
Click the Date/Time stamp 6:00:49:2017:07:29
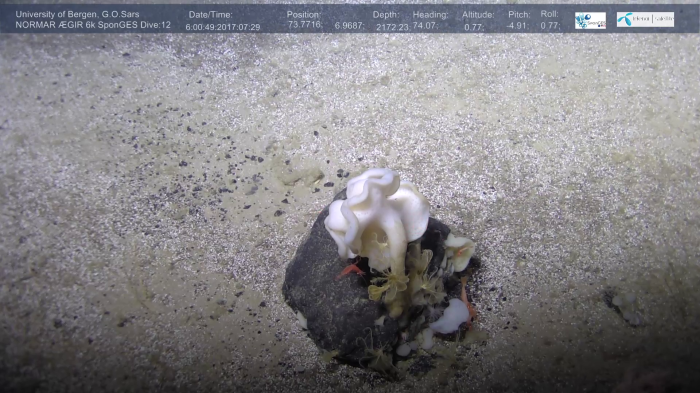click(x=223, y=27)
